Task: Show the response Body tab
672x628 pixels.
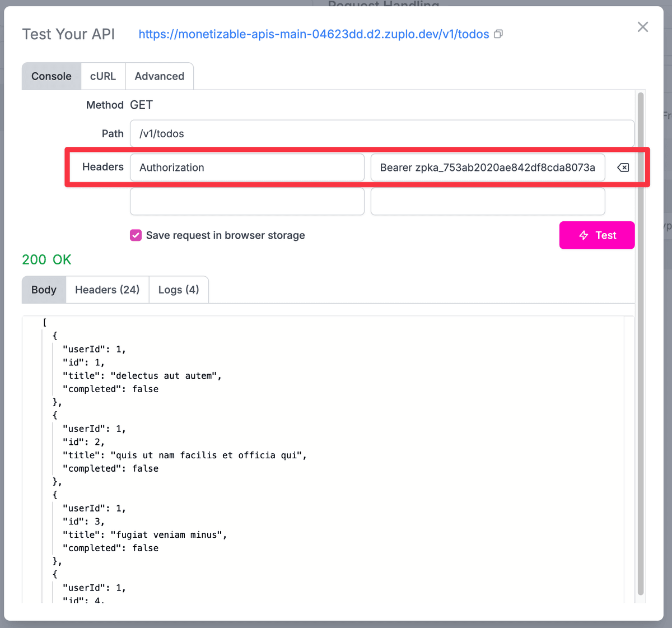Action: point(44,290)
